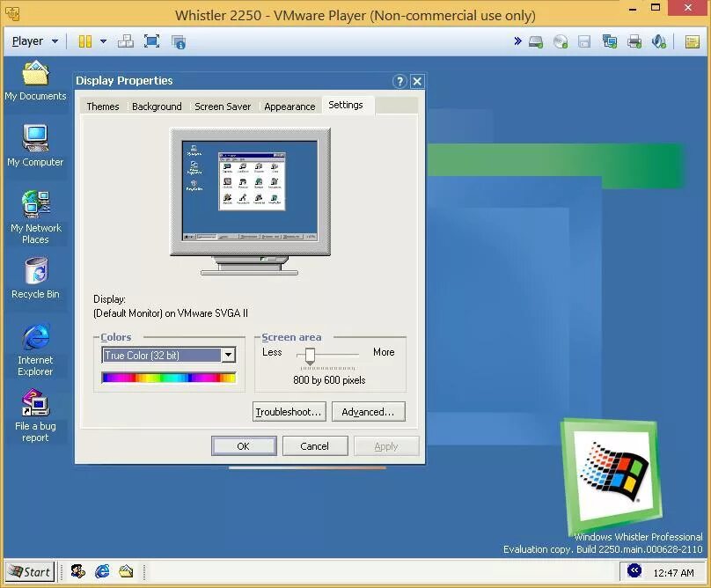This screenshot has height=588, width=711.
Task: Select the File a bug report shortcut
Action: coord(35,415)
